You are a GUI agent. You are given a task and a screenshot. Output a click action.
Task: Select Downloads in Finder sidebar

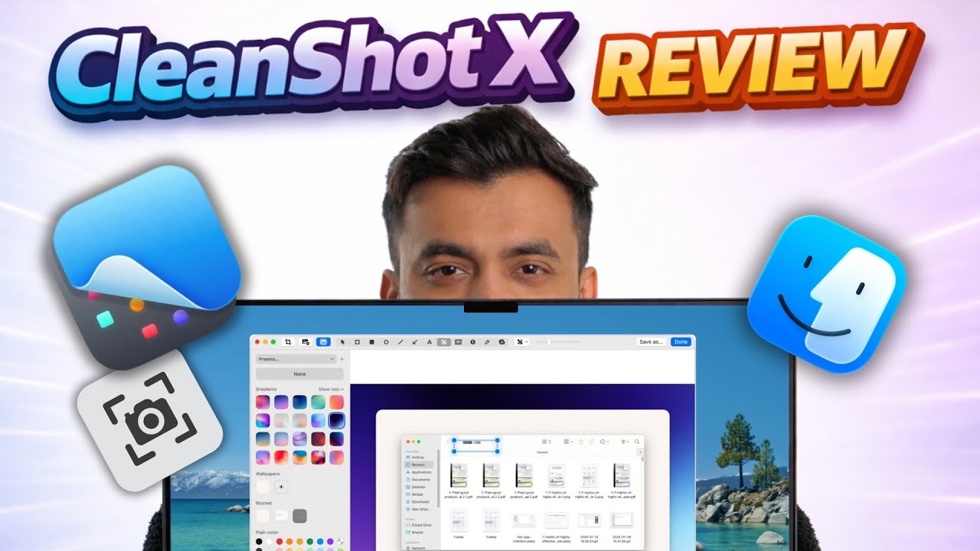point(418,502)
